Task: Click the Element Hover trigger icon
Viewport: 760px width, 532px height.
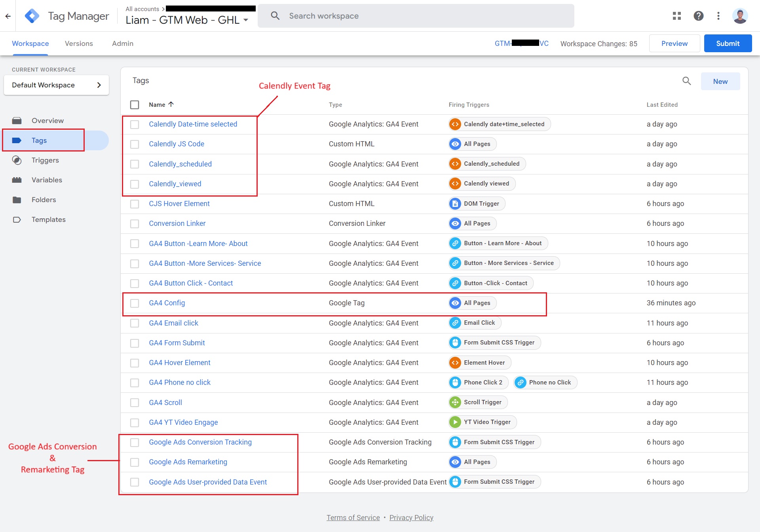Action: click(455, 363)
